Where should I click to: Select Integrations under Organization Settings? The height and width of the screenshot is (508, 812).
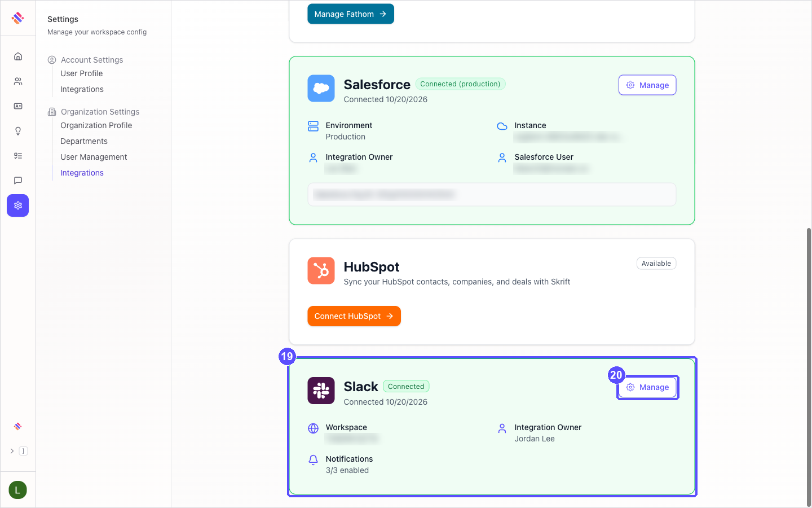point(82,173)
